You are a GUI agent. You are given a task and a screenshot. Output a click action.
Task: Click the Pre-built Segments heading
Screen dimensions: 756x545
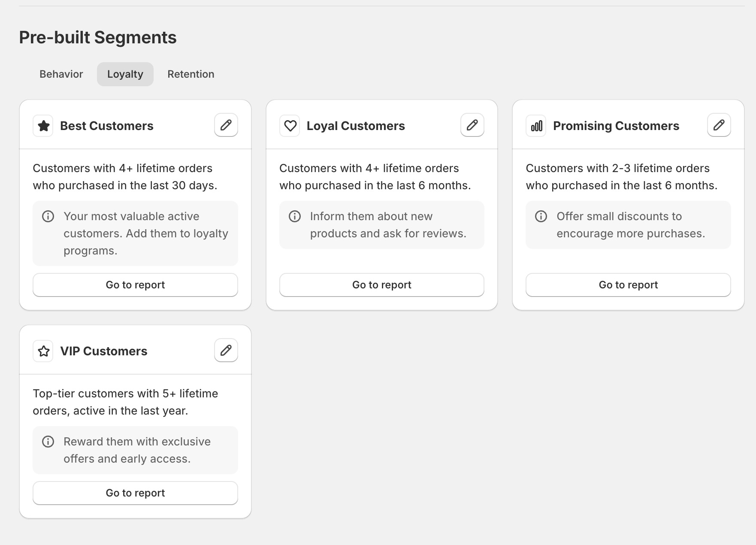[x=97, y=37]
